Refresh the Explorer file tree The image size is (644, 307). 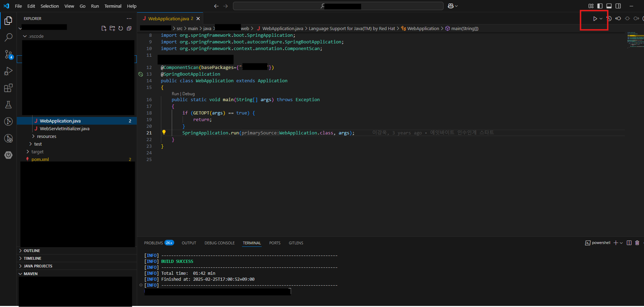(x=121, y=28)
